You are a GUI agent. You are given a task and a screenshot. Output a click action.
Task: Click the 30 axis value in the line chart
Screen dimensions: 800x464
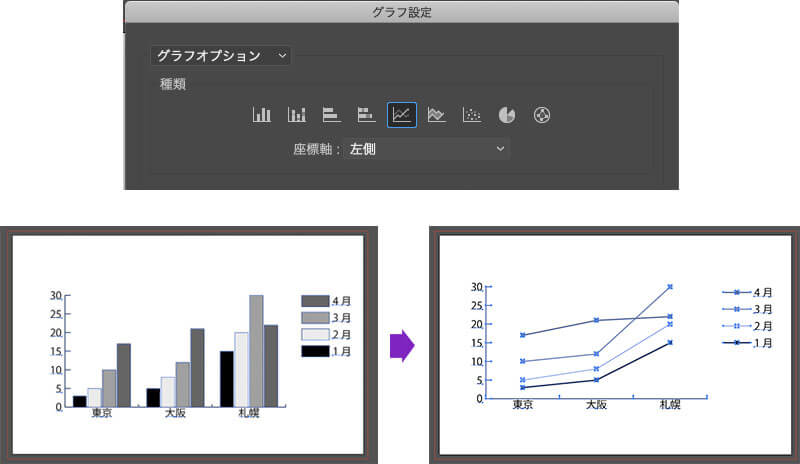477,287
